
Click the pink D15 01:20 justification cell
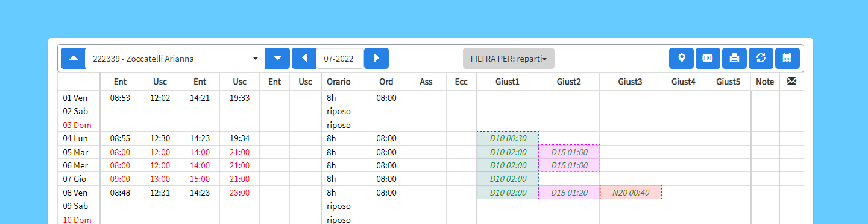point(569,193)
